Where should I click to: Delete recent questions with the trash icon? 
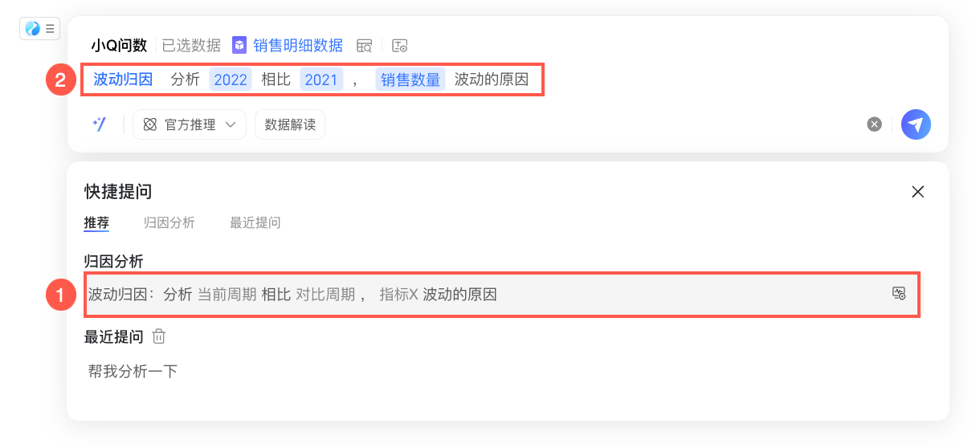point(159,336)
